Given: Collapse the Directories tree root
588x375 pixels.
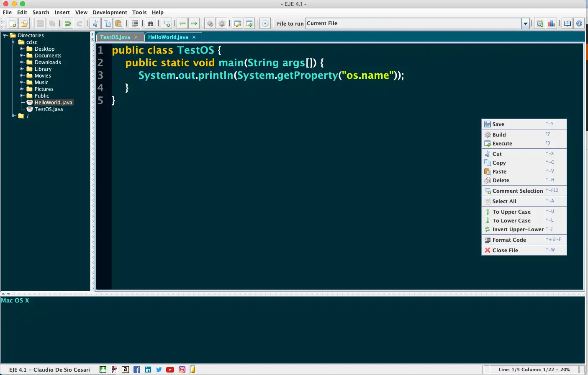Looking at the screenshot, I should [x=5, y=36].
